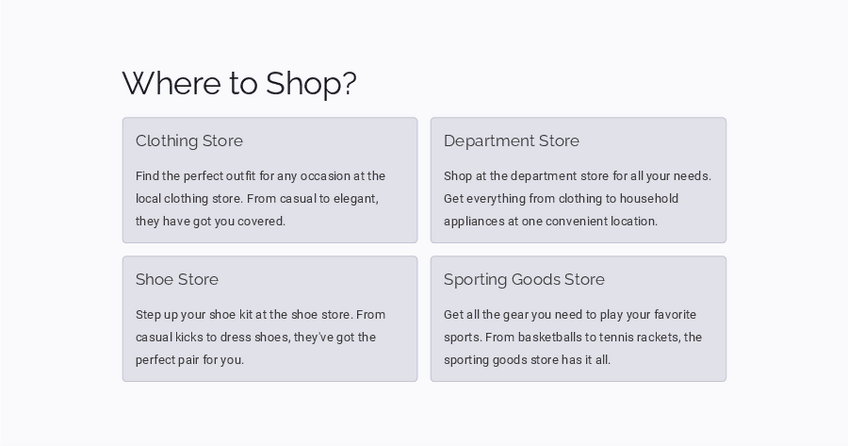The image size is (848, 446).
Task: Choose the Shoe Store card title
Action: pos(177,280)
